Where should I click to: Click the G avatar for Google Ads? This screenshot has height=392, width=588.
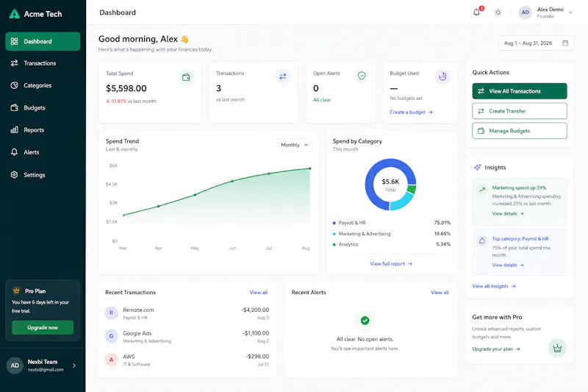[x=112, y=336]
